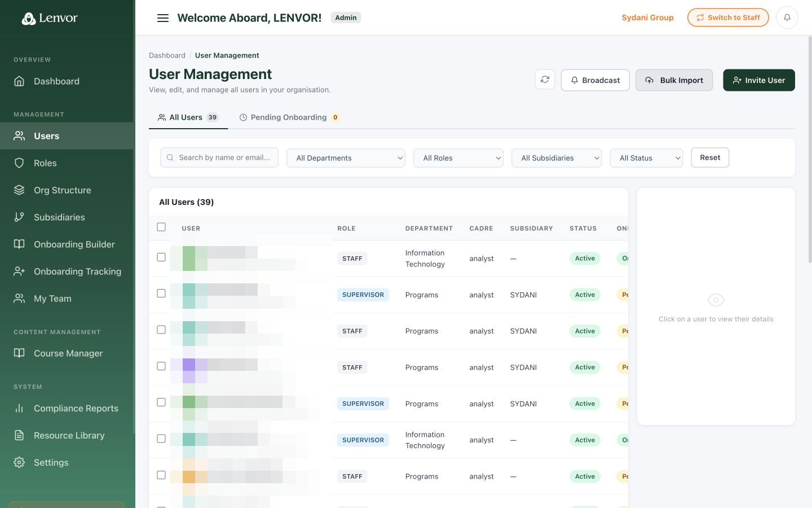The width and height of the screenshot is (812, 508).
Task: Click the first SUPERVISOR role badge
Action: coord(363,295)
